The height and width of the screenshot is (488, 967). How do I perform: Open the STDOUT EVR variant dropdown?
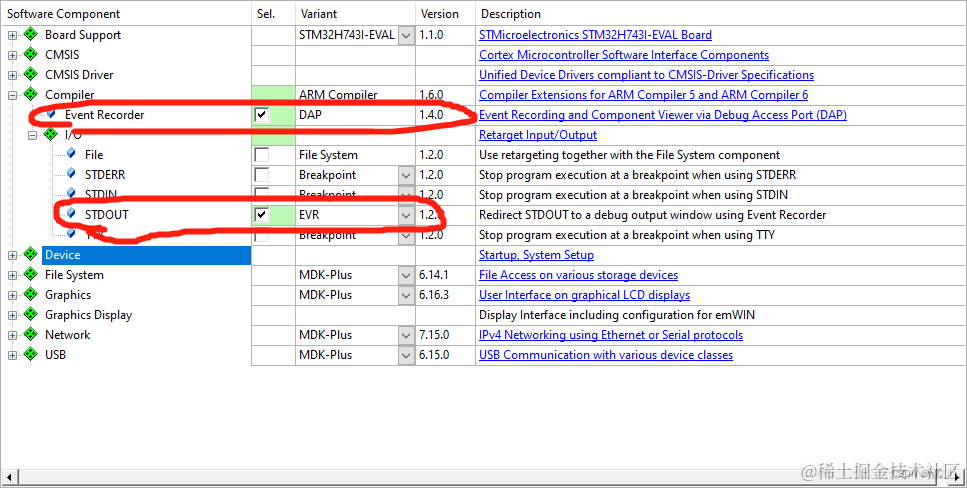(x=406, y=215)
